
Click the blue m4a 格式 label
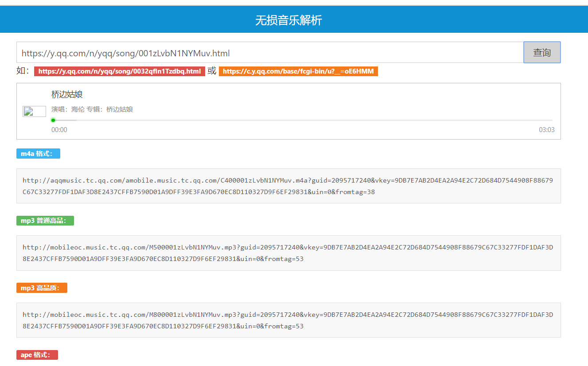coord(38,154)
